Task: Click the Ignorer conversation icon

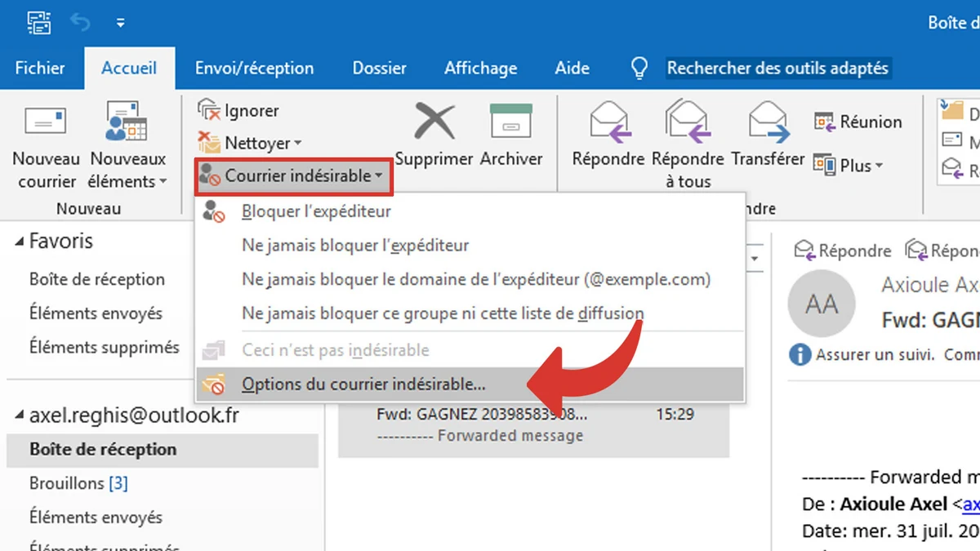Action: point(210,110)
